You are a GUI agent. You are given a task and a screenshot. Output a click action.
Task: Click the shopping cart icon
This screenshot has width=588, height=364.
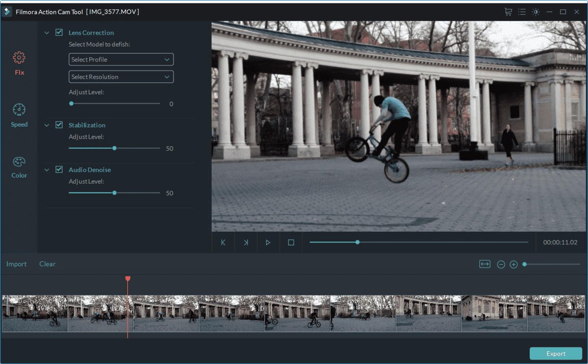(508, 11)
